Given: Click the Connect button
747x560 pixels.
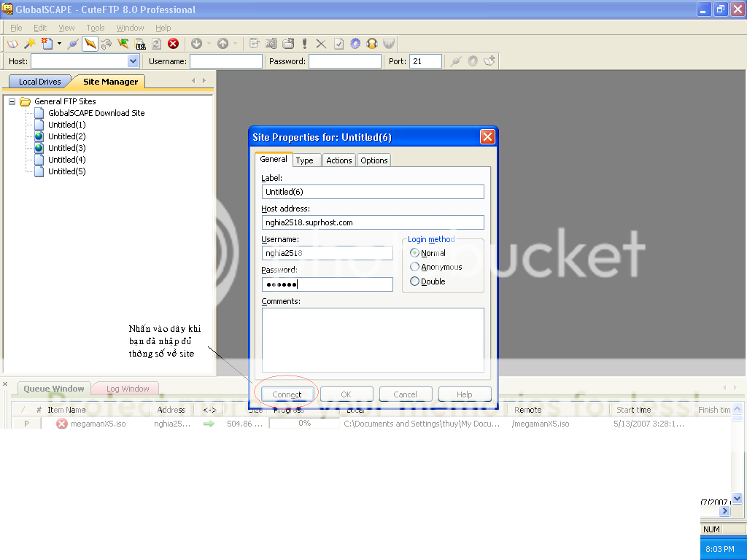Looking at the screenshot, I should [x=287, y=394].
